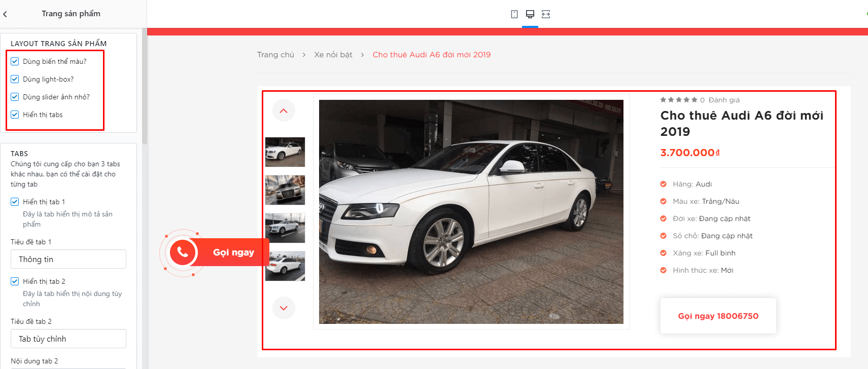Screen dimensions: 868x369
Task: Click 'Hình thức xe: Mới' specification line
Action: point(703,270)
